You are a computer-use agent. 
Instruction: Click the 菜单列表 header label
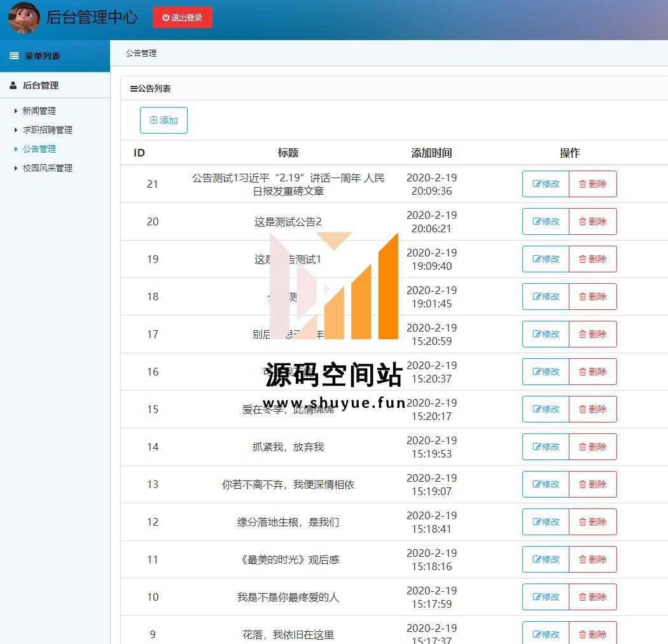(42, 56)
